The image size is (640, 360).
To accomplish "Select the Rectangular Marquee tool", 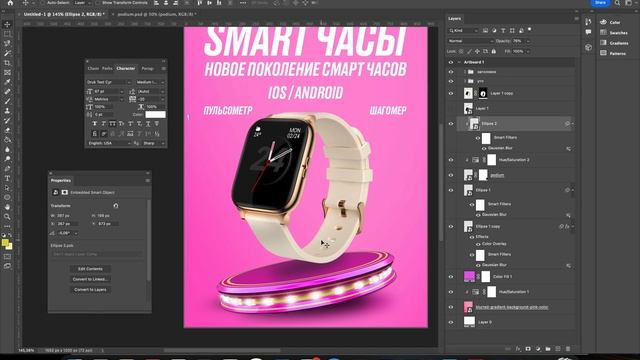I will tap(7, 34).
